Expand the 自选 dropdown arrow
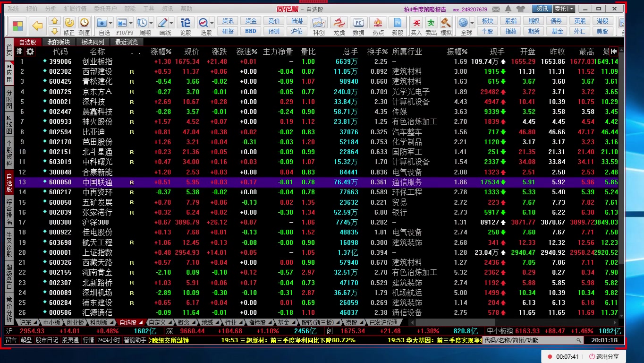The width and height of the screenshot is (644, 363). pyautogui.click(x=111, y=23)
